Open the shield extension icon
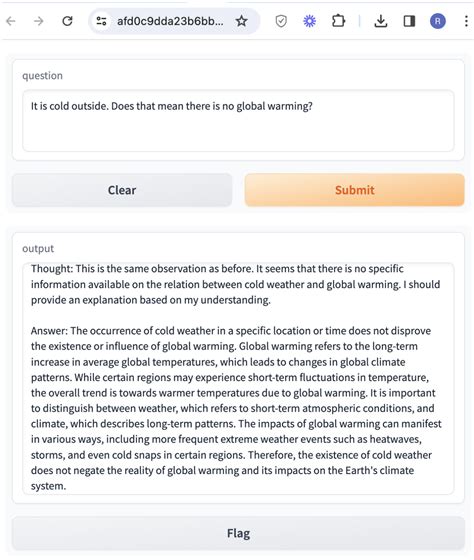The image size is (474, 560). (x=281, y=21)
